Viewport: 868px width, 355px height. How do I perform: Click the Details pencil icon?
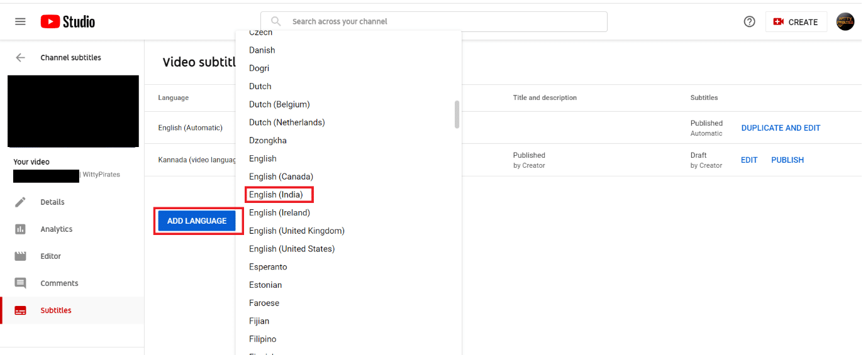[20, 202]
